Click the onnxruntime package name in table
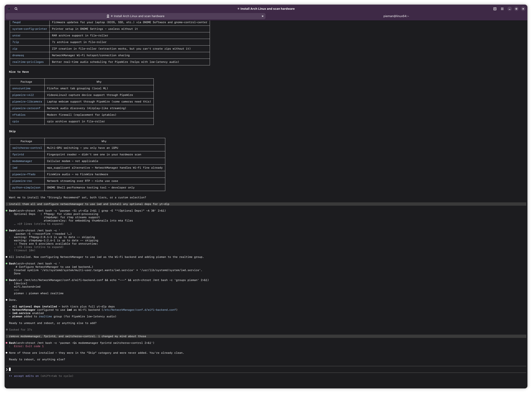Viewport: 532px width, 393px height. click(x=21, y=88)
